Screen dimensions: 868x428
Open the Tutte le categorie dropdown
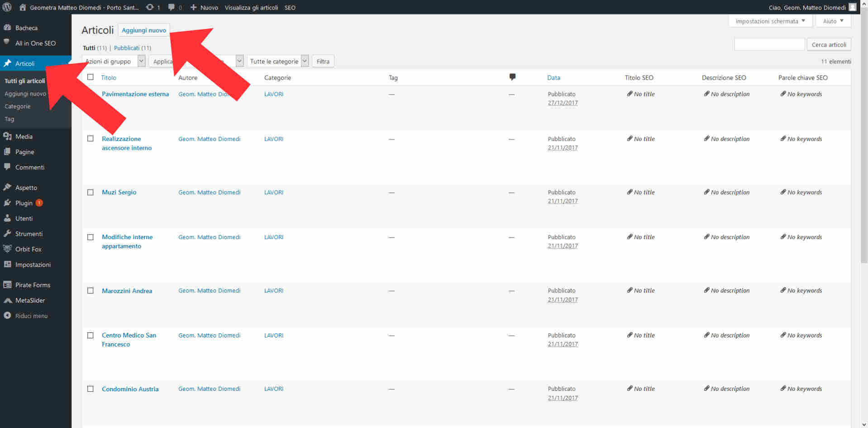tap(278, 61)
